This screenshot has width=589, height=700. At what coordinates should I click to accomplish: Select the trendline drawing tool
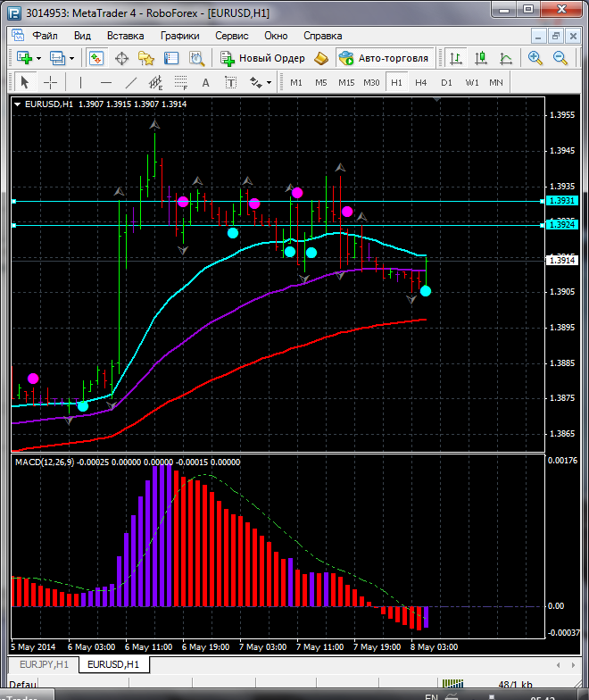coord(131,82)
